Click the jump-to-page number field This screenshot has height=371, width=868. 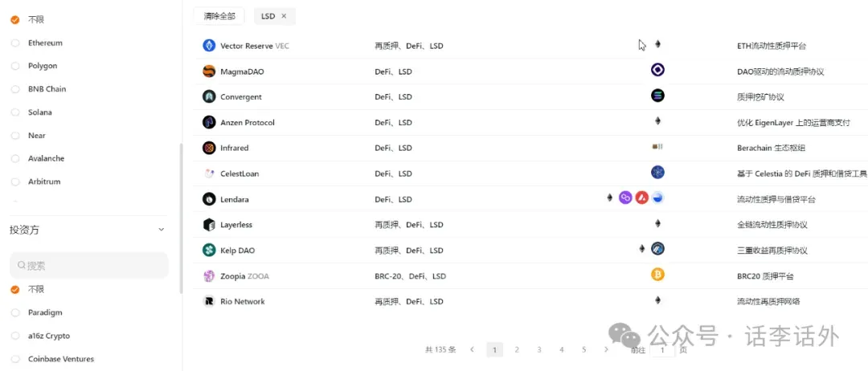click(662, 350)
